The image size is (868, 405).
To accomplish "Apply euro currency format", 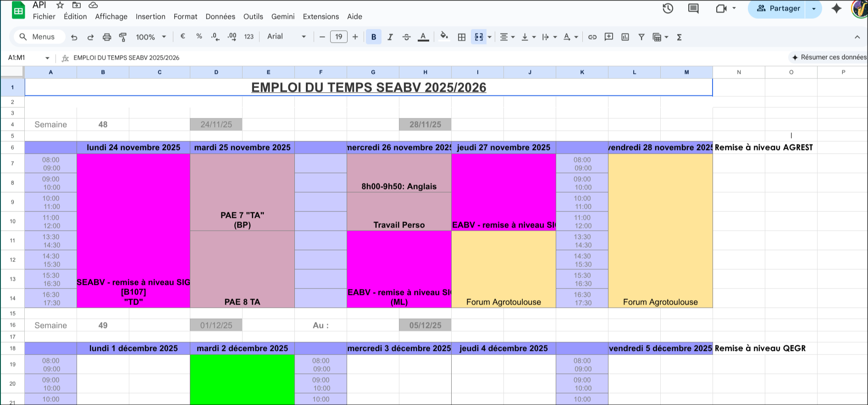I will pyautogui.click(x=182, y=37).
